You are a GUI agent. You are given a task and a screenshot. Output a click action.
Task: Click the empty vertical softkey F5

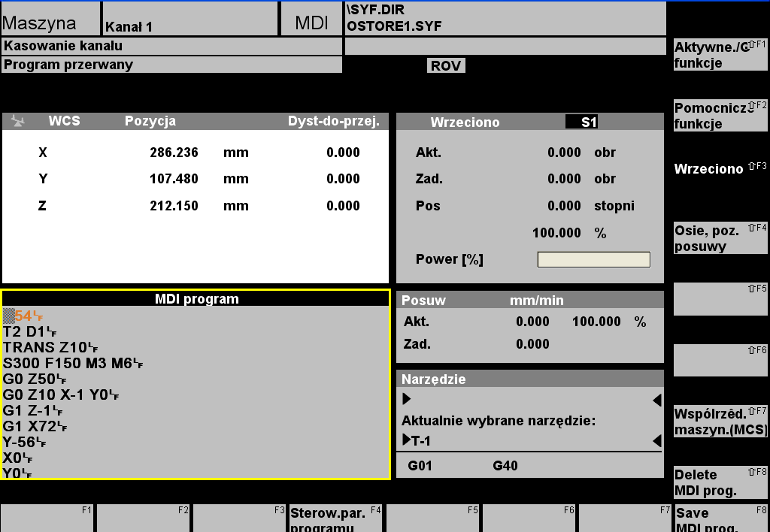point(720,299)
